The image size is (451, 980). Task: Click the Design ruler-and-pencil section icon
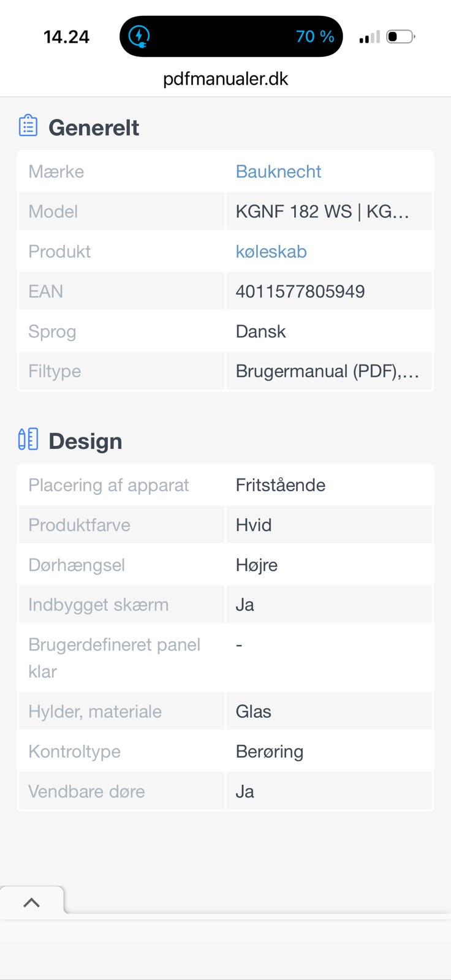tap(28, 439)
